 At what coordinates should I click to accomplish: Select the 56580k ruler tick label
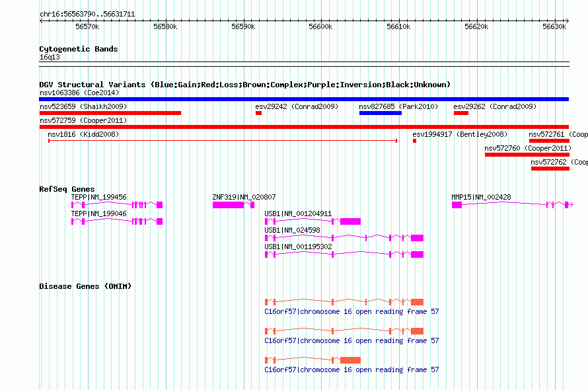pyautogui.click(x=165, y=26)
